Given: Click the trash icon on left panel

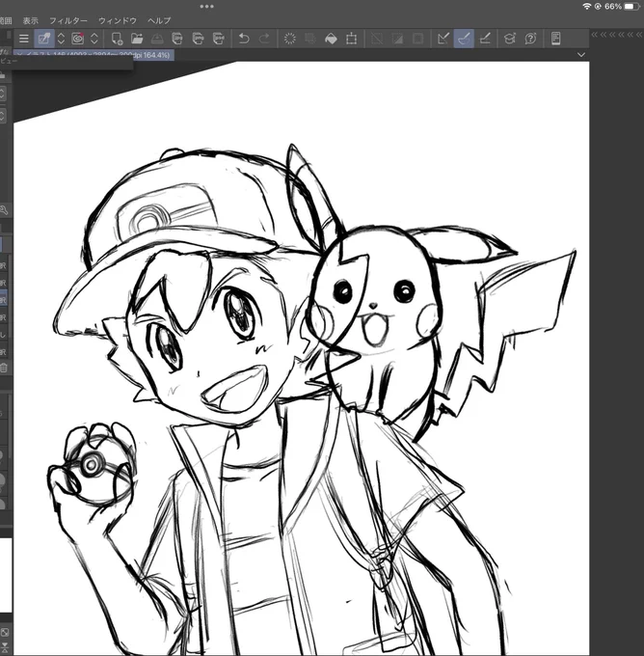Looking at the screenshot, I should click(x=3, y=368).
